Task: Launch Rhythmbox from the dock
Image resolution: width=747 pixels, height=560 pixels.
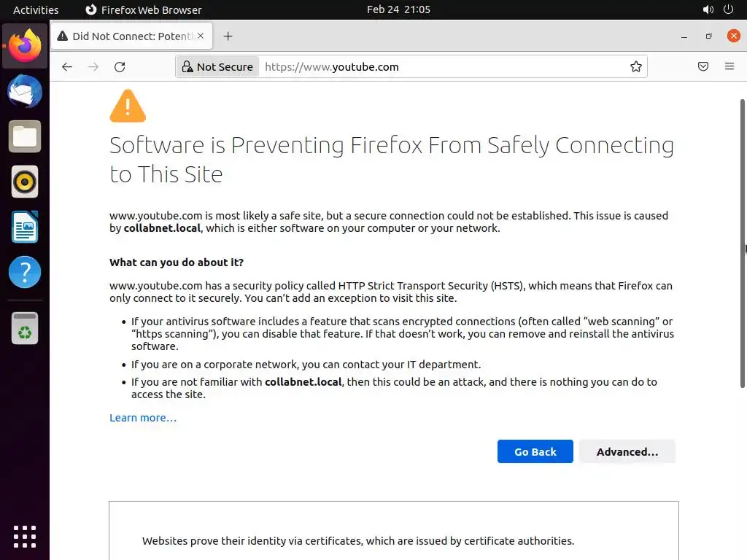Action: [25, 182]
